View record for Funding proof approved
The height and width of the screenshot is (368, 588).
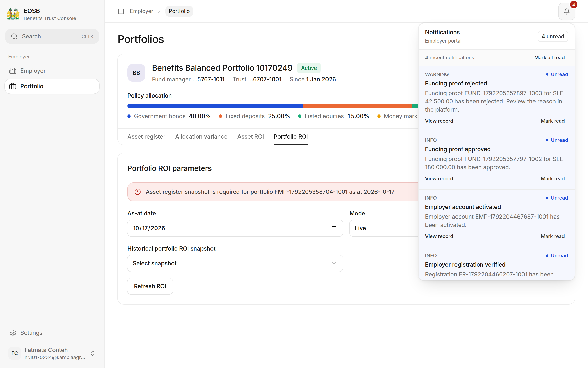(439, 179)
